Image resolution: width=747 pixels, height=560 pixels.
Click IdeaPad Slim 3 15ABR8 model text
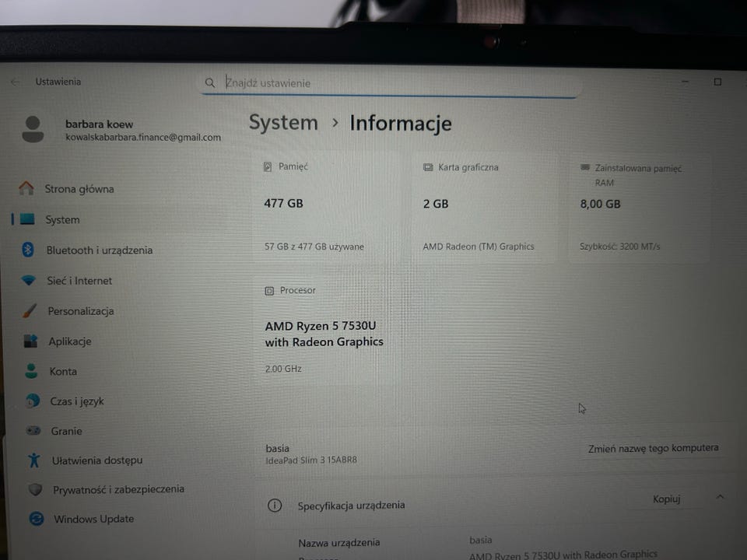tap(311, 460)
